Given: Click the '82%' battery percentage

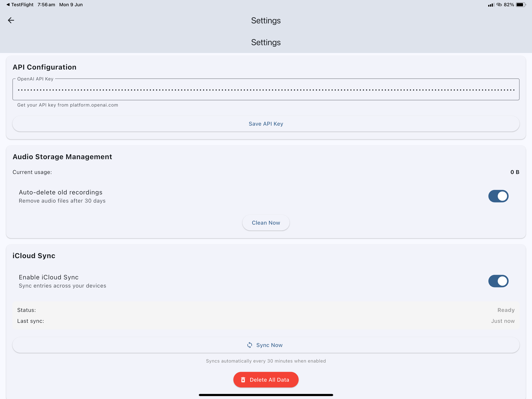Looking at the screenshot, I should click(509, 4).
